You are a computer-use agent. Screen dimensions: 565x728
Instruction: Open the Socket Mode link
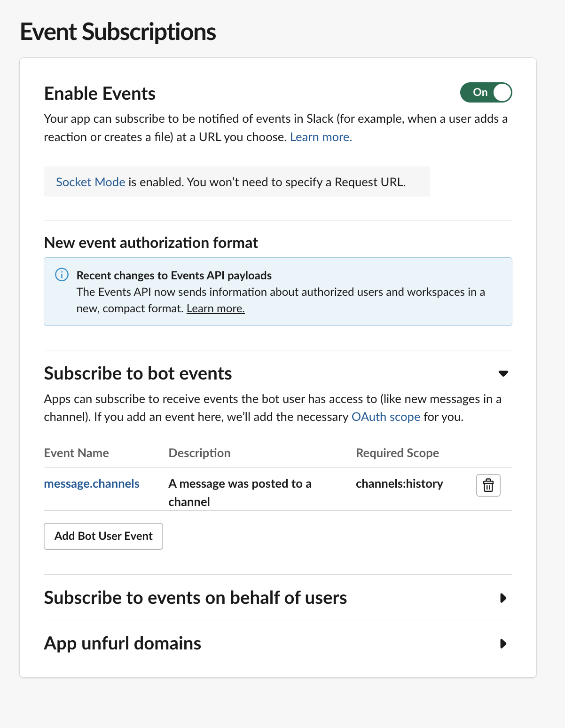coord(90,182)
